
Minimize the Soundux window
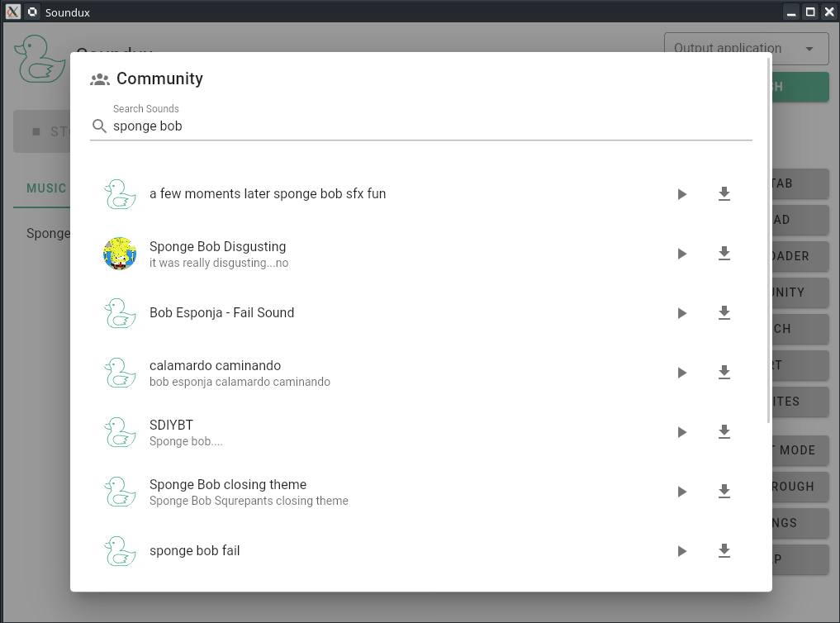point(791,12)
